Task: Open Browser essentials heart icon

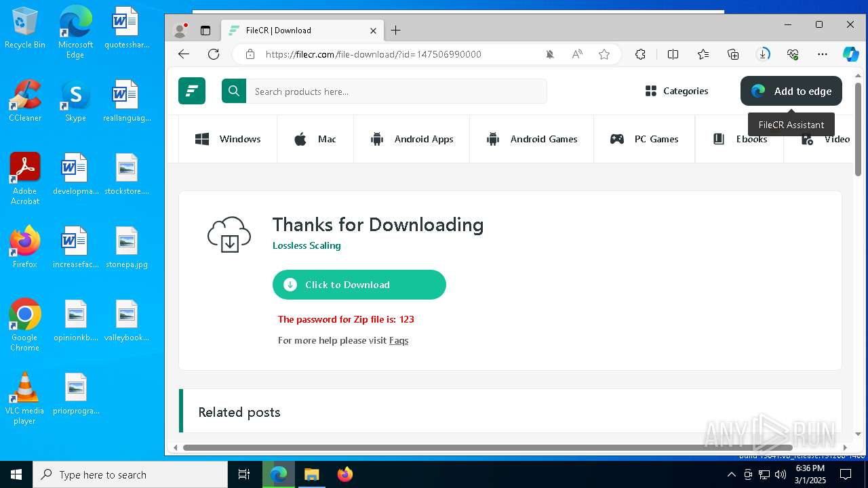Action: [793, 54]
